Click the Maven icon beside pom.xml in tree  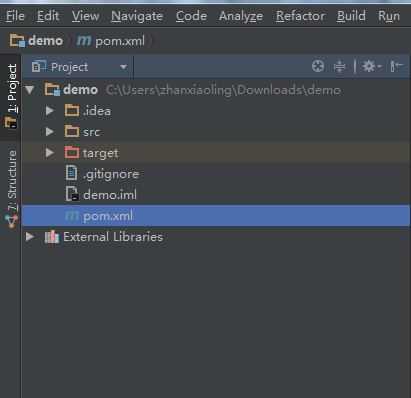click(72, 216)
